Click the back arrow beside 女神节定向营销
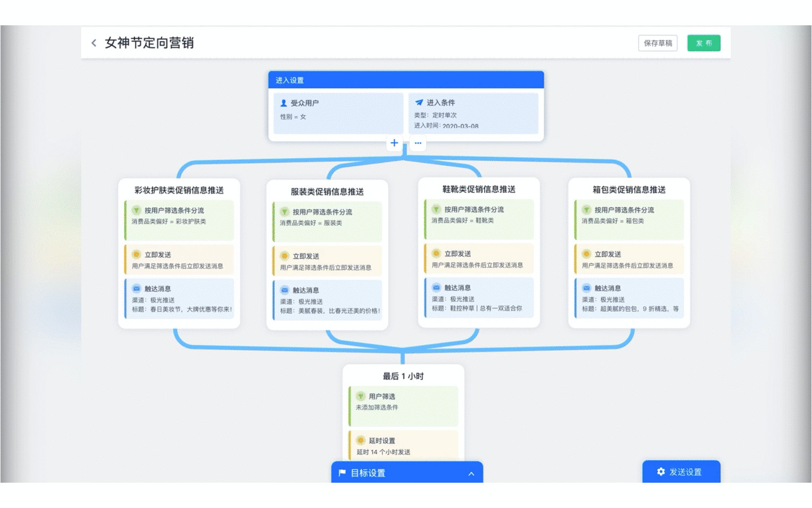The width and height of the screenshot is (812, 508). coord(94,43)
